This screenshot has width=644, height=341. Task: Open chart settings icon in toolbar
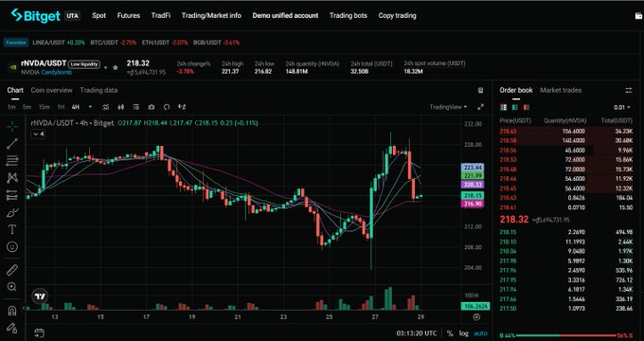136,107
